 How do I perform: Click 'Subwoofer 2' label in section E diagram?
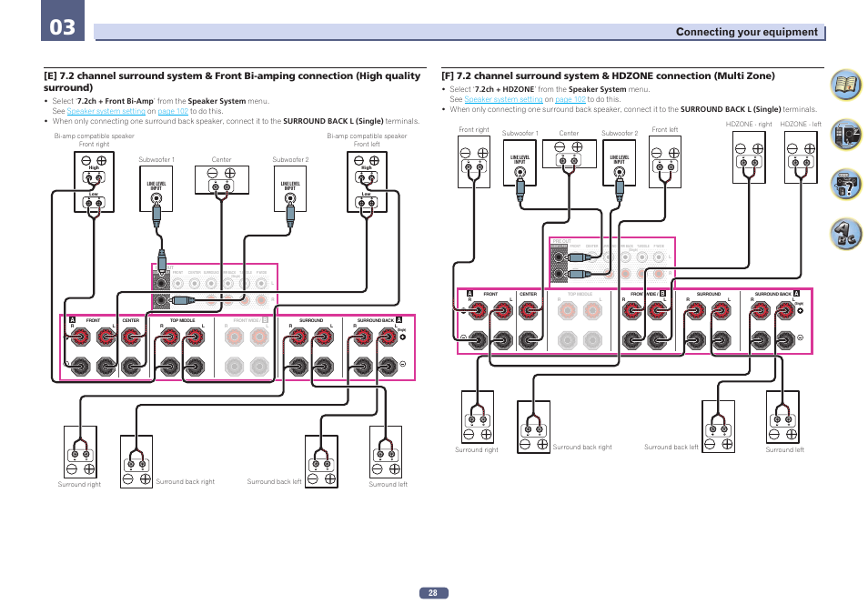(x=290, y=159)
